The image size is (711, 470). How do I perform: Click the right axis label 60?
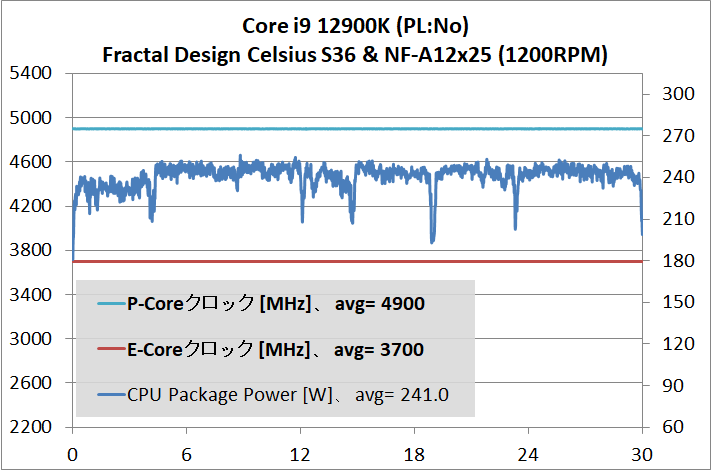pos(673,427)
